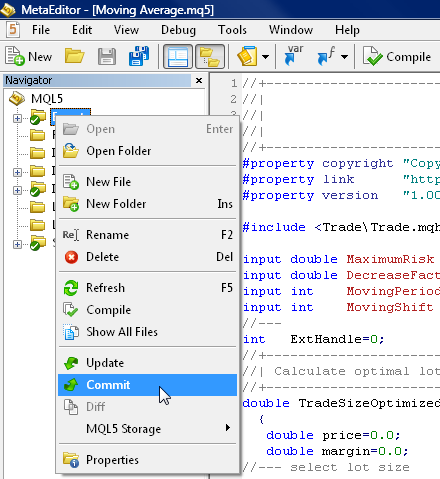440x479 pixels.
Task: Expand the first folder under MQL5
Action: click(17, 118)
